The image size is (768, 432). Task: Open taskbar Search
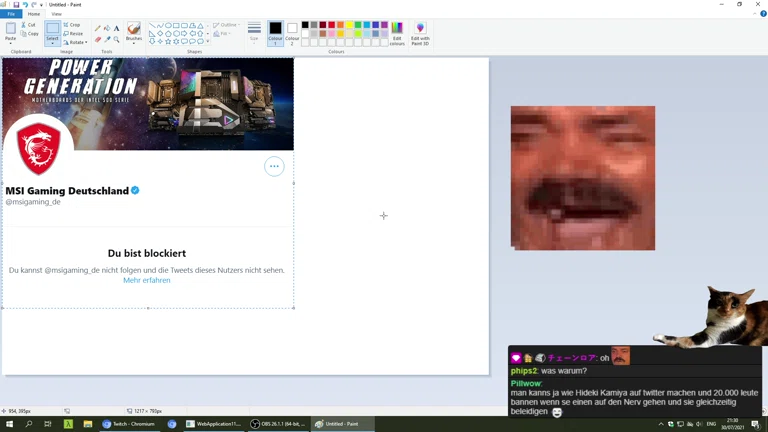tap(28, 424)
